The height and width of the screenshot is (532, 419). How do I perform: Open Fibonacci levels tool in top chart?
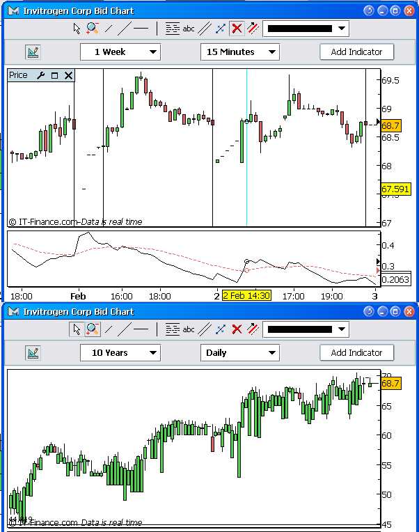coord(173,29)
